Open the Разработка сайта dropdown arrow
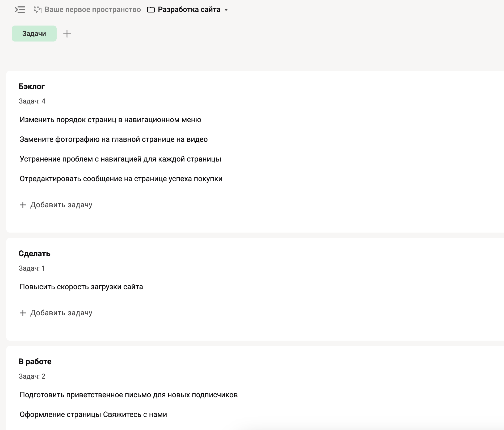Viewport: 504px width, 430px height. 226,10
